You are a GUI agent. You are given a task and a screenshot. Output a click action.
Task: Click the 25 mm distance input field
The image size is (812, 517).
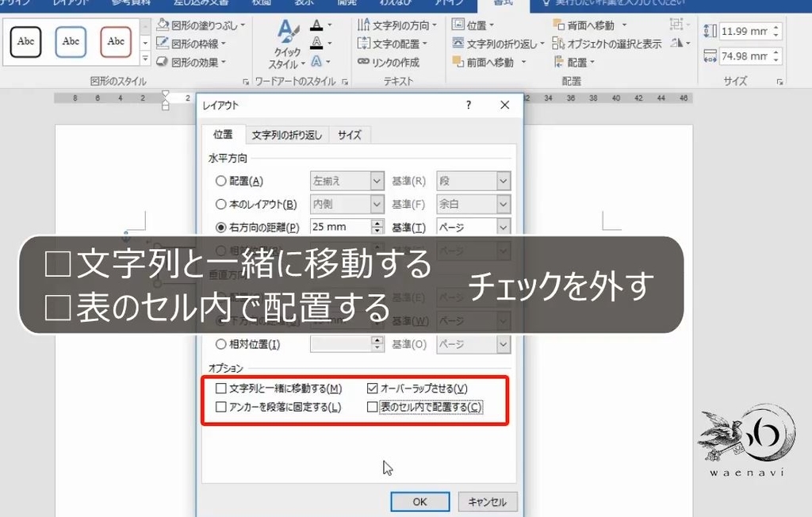(341, 227)
